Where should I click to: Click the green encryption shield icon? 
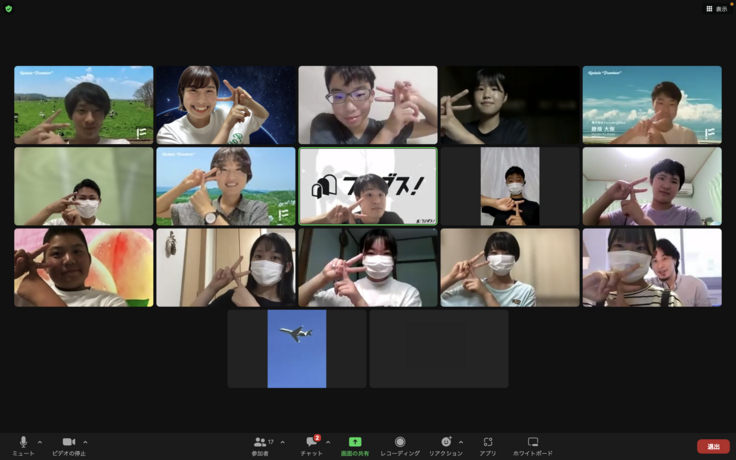(x=8, y=8)
